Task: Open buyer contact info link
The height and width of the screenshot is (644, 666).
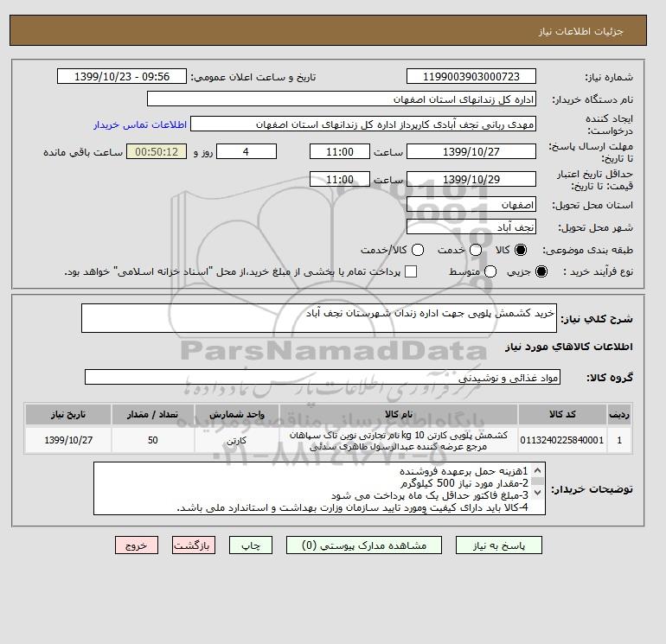Action: coord(140,124)
